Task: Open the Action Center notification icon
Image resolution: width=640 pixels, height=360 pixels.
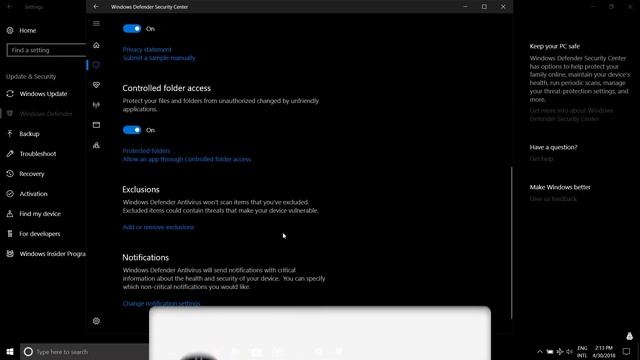Action: click(627, 351)
